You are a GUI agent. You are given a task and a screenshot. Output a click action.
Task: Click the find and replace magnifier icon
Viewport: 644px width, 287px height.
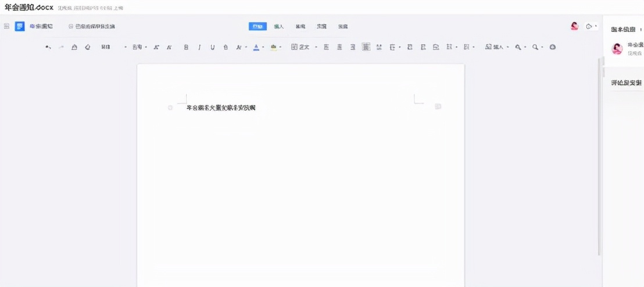click(x=518, y=47)
